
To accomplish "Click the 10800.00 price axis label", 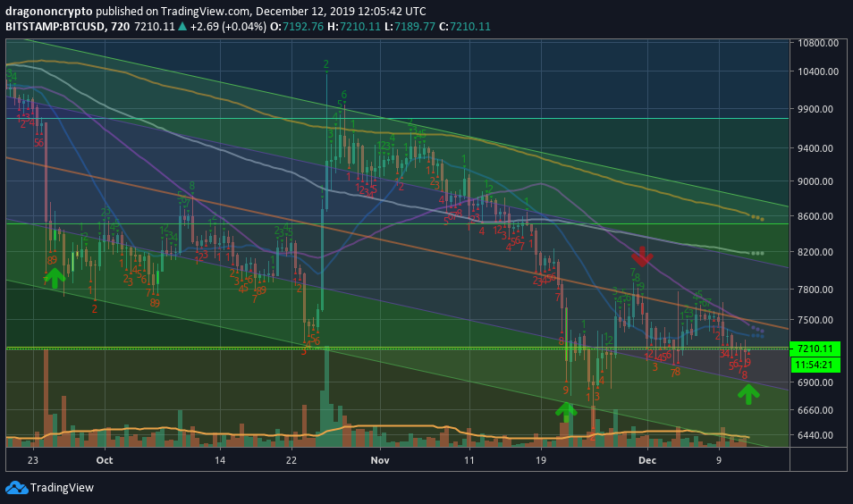I will point(817,43).
